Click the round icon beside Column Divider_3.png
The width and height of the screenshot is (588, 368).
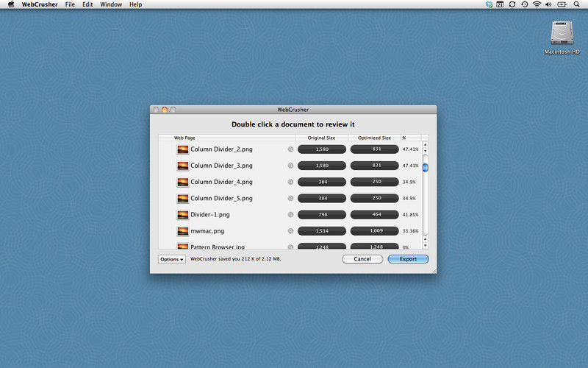click(x=290, y=166)
